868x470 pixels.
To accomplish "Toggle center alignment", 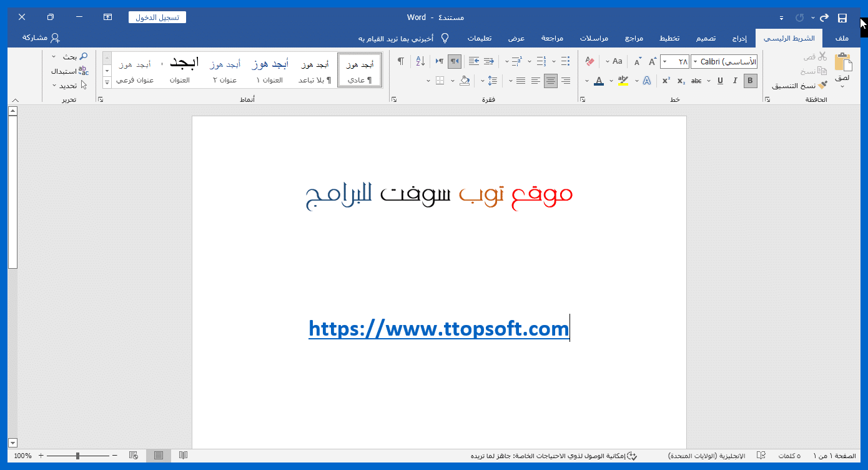I will coord(550,81).
